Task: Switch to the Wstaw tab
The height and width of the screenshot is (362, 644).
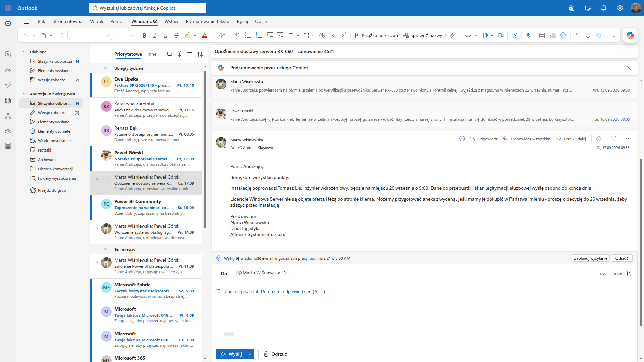Action: point(171,21)
